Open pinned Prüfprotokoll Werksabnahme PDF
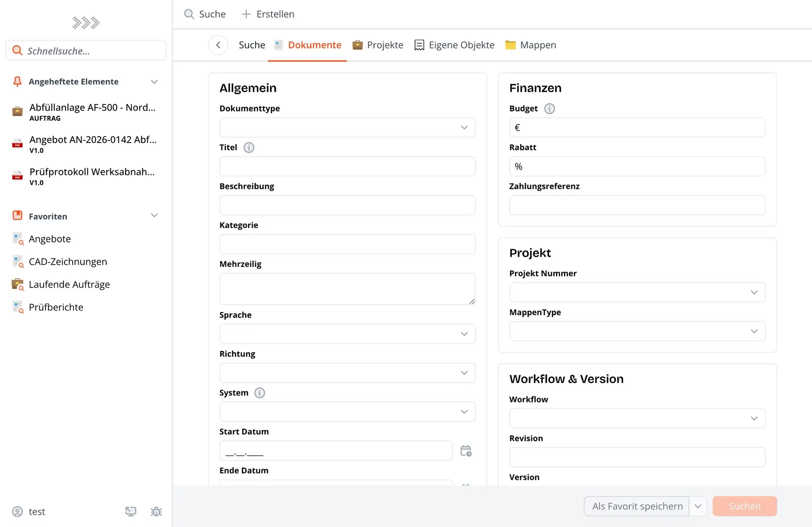Viewport: 812px width, 527px height. [85, 176]
